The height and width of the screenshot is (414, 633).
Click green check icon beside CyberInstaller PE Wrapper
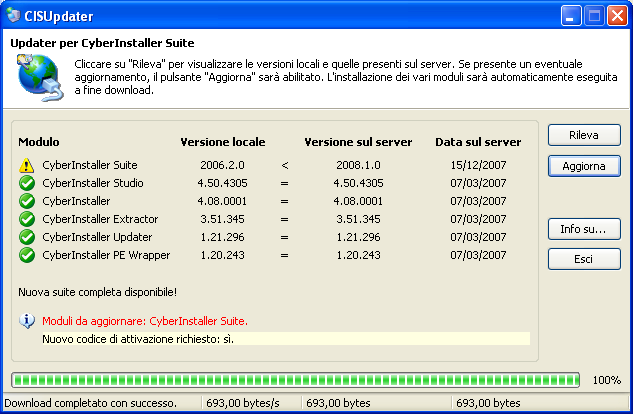(x=27, y=255)
